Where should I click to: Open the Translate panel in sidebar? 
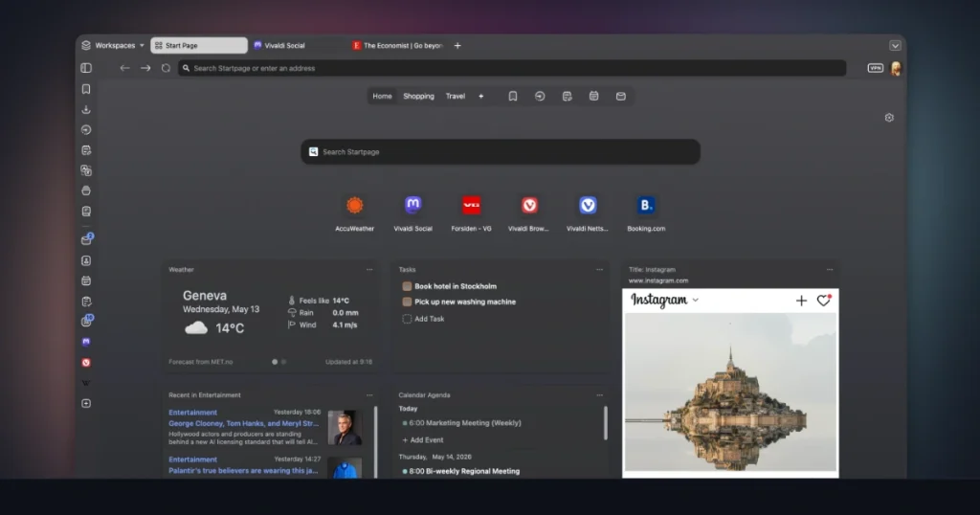(86, 170)
